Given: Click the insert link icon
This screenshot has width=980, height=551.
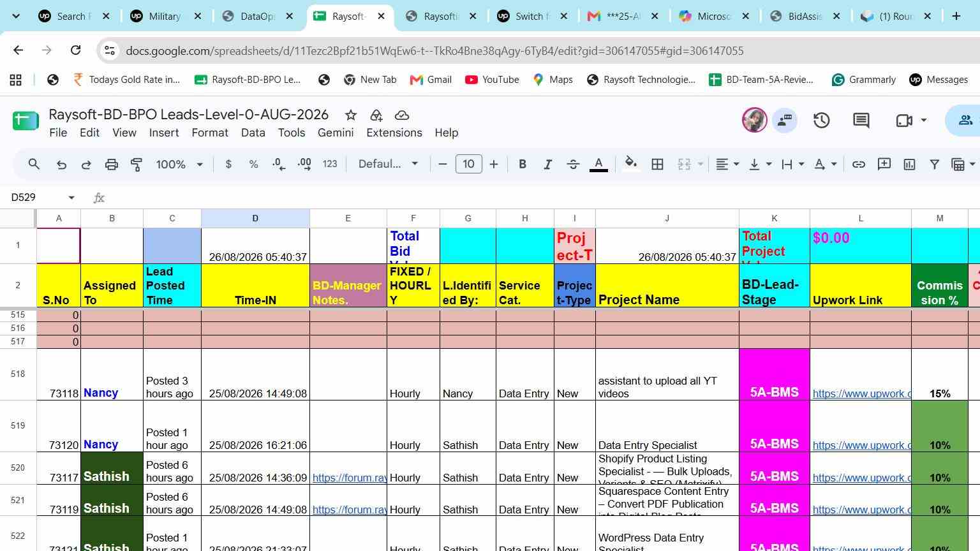Looking at the screenshot, I should pyautogui.click(x=859, y=165).
